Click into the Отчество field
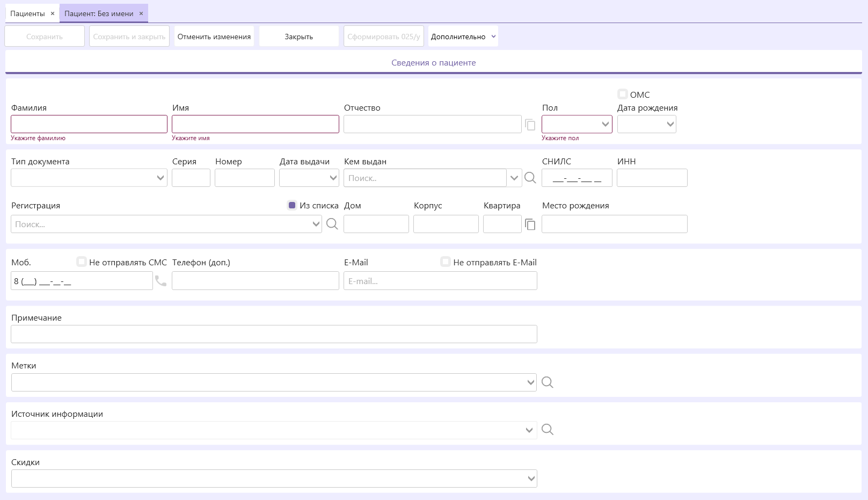The image size is (868, 500). (x=433, y=124)
